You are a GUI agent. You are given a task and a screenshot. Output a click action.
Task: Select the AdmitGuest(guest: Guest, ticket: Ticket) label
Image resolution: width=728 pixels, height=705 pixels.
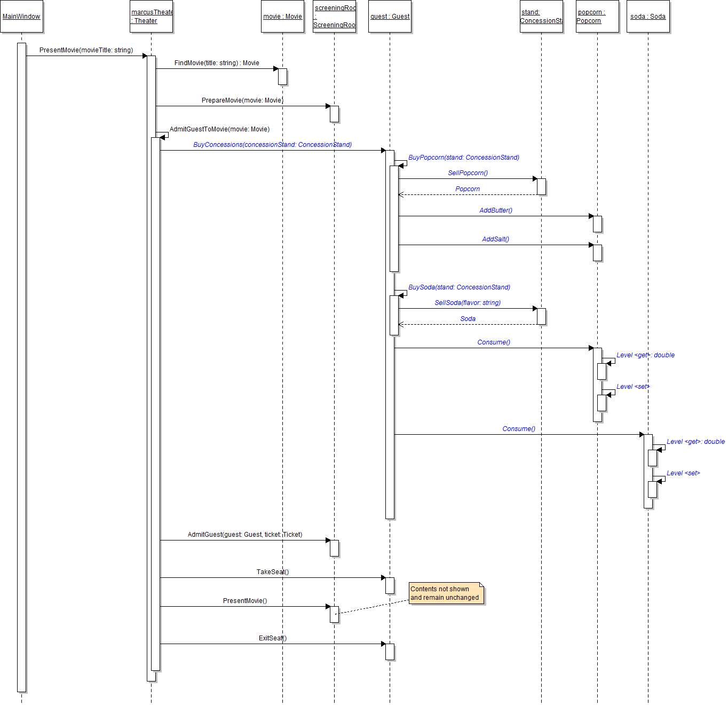click(244, 535)
